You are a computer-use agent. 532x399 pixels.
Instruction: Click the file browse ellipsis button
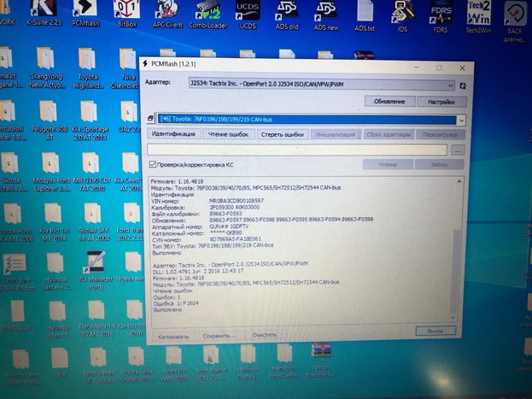pyautogui.click(x=458, y=150)
